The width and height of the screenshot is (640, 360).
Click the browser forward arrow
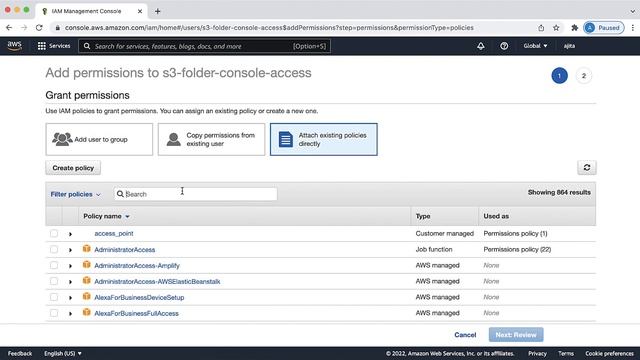(x=24, y=28)
